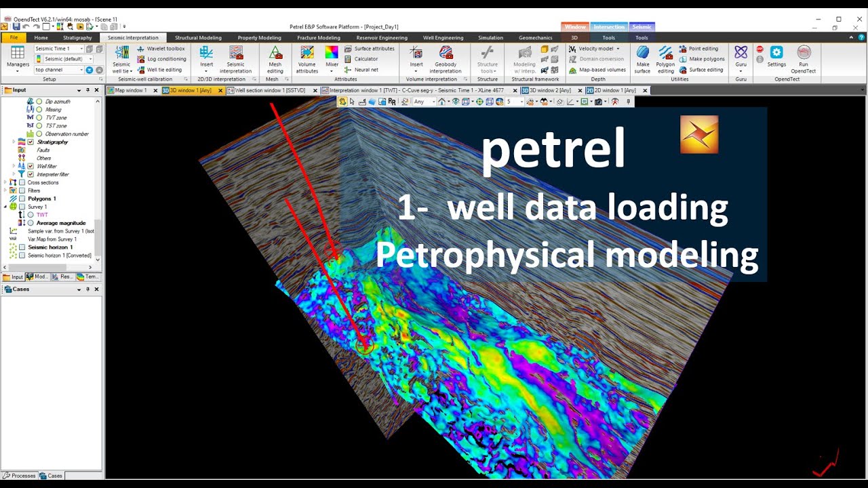Viewport: 868px width, 488px height.
Task: Open Surface attributes
Action: click(x=369, y=49)
